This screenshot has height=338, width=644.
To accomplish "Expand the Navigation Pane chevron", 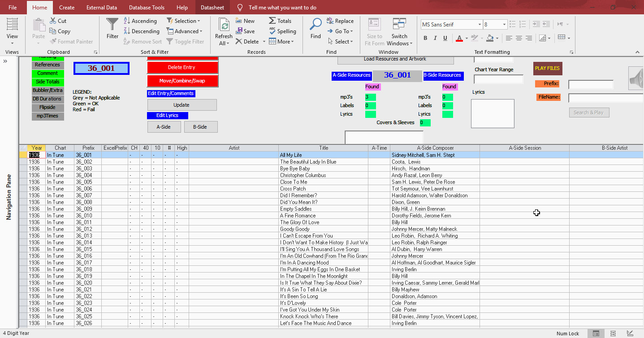I will (x=5, y=61).
